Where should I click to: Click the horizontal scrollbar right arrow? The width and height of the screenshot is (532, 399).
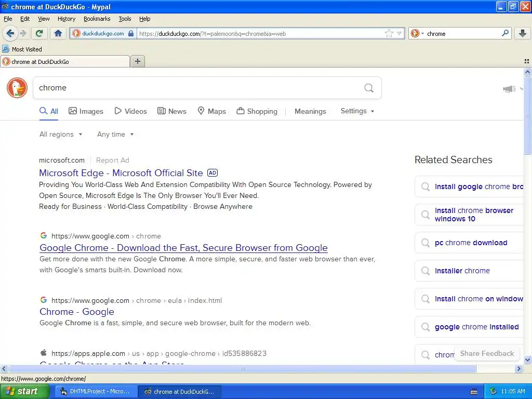pyautogui.click(x=519, y=368)
